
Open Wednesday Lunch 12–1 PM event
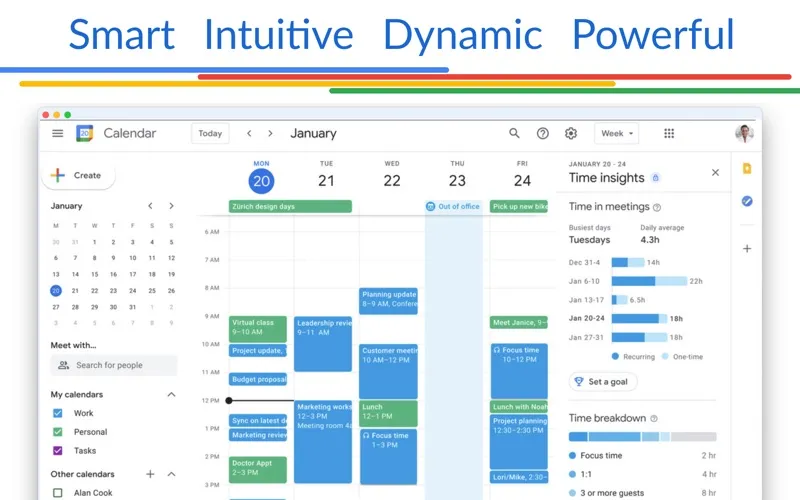pyautogui.click(x=388, y=413)
